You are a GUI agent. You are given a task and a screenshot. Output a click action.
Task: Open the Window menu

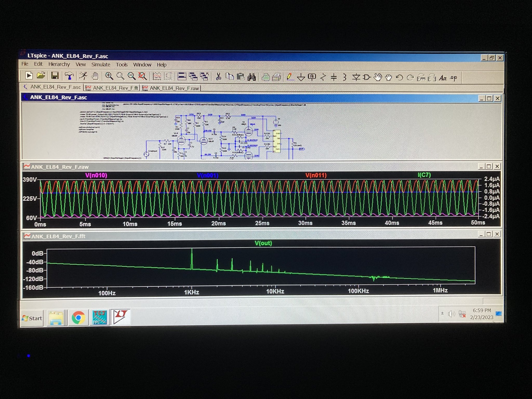click(x=142, y=65)
